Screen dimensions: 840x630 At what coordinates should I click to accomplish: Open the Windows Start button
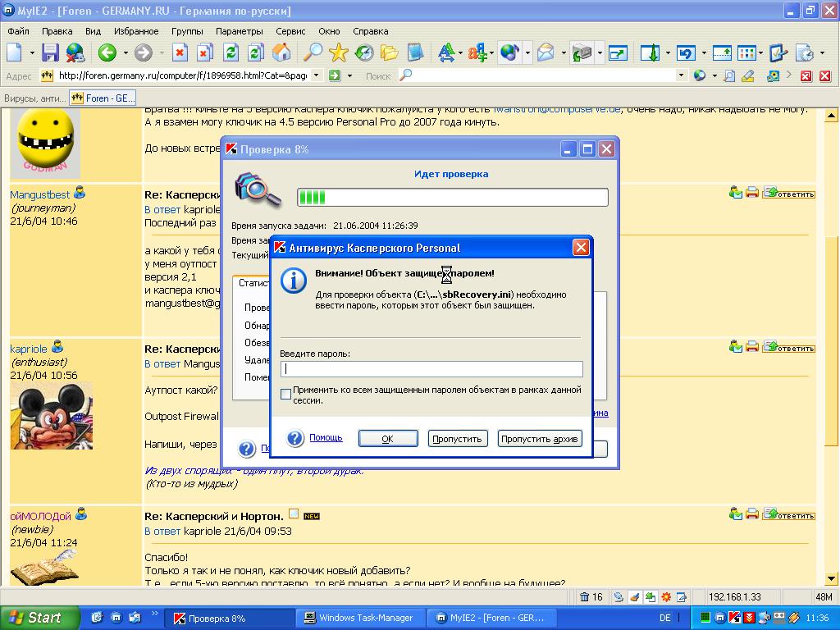(x=39, y=618)
